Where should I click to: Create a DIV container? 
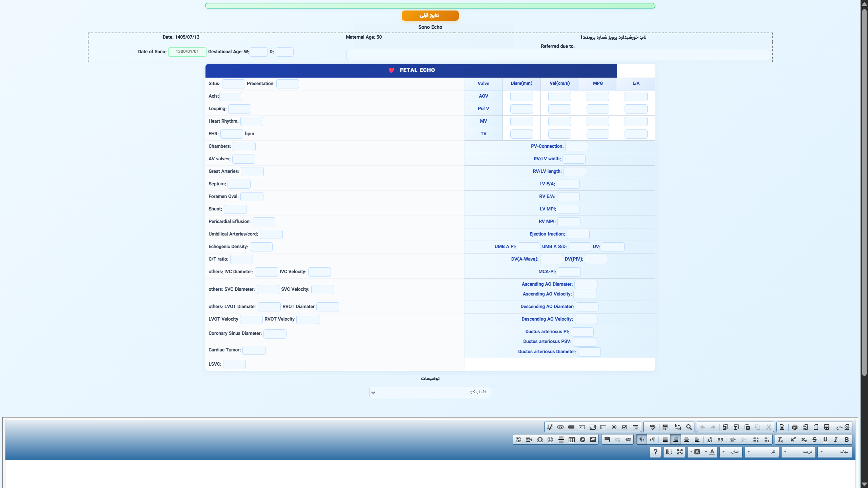pos(710,440)
